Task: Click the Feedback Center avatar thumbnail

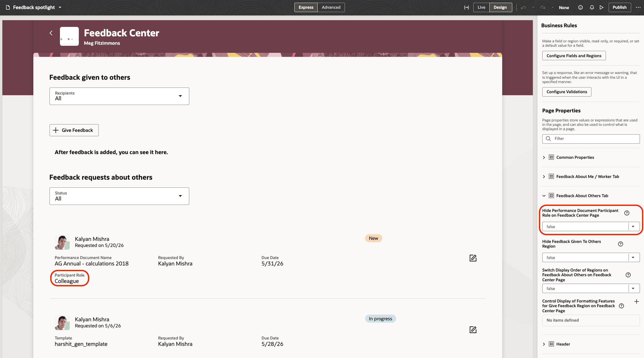Action: (x=69, y=36)
